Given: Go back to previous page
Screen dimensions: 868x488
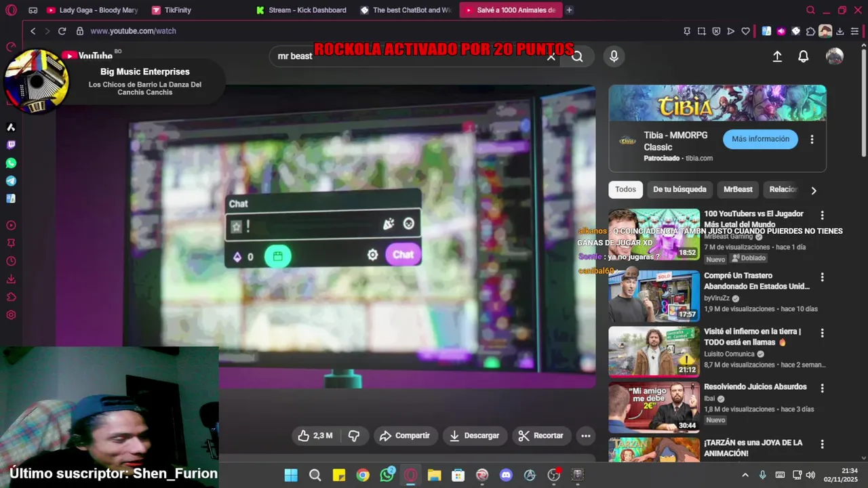Looking at the screenshot, I should coord(33,31).
